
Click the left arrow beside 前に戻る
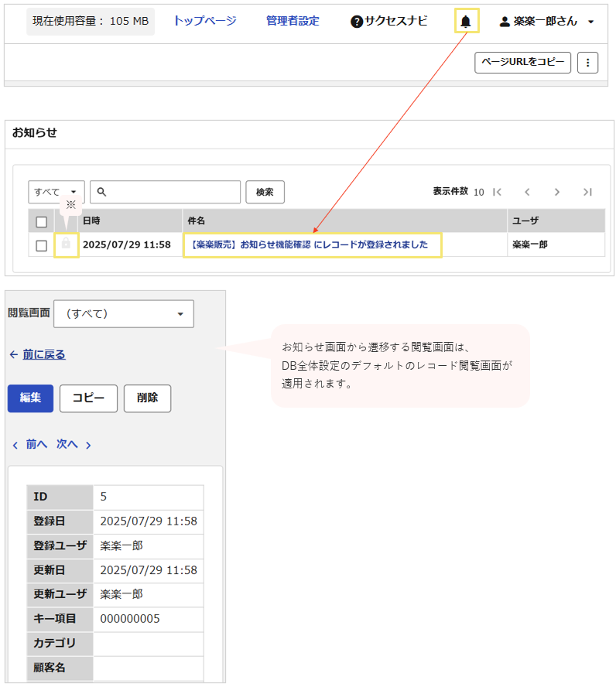coord(14,354)
